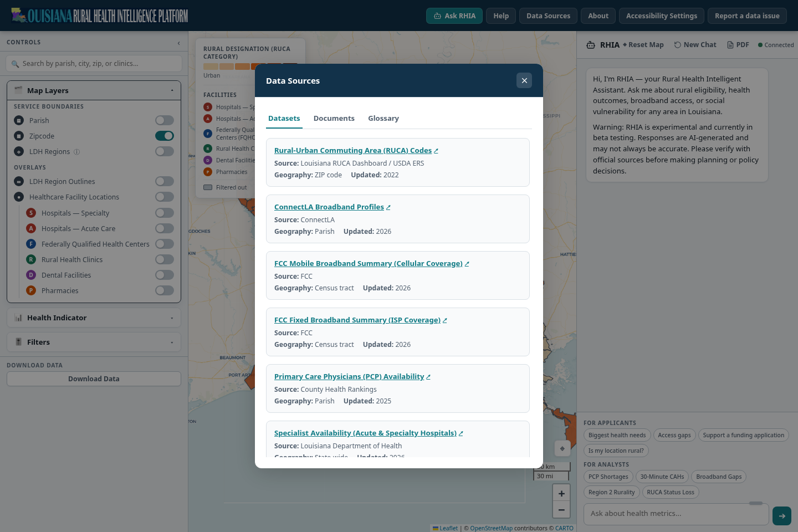Enable the Parish boundaries toggle

click(x=165, y=120)
